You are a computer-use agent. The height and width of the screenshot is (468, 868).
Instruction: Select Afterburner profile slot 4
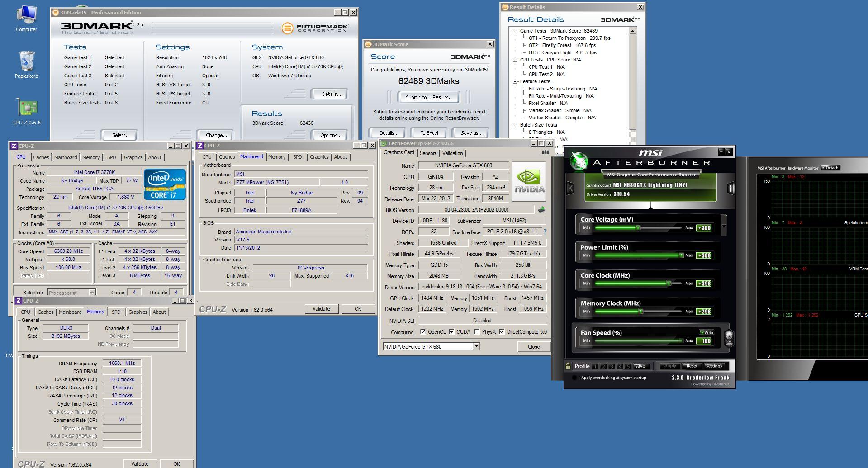click(620, 366)
